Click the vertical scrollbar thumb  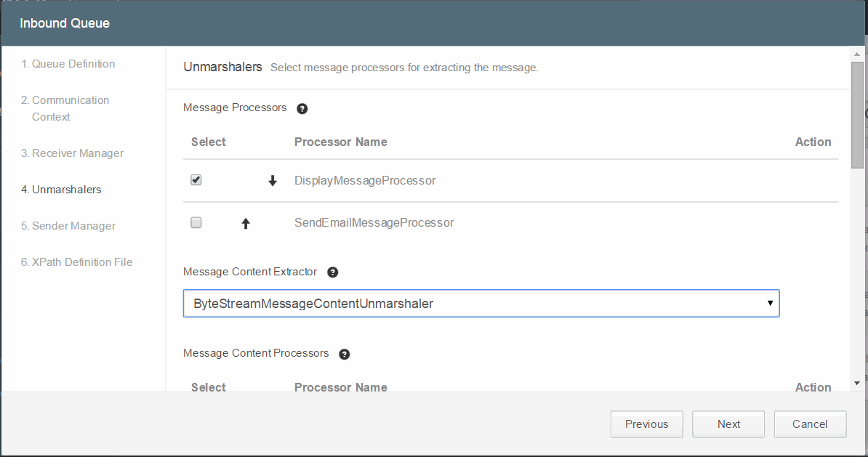point(857,115)
